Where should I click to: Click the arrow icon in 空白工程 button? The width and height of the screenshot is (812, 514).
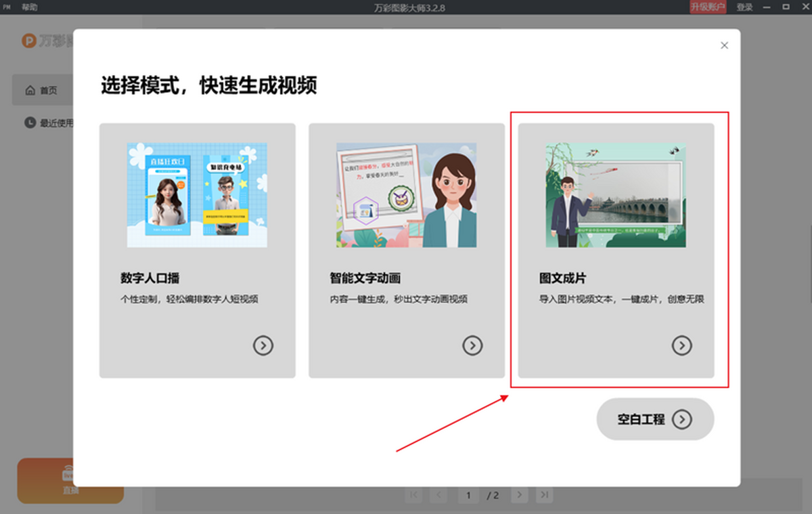pyautogui.click(x=681, y=419)
